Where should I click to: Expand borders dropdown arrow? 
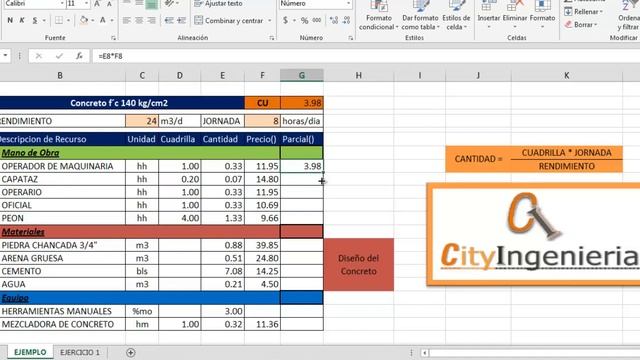tap(68, 20)
